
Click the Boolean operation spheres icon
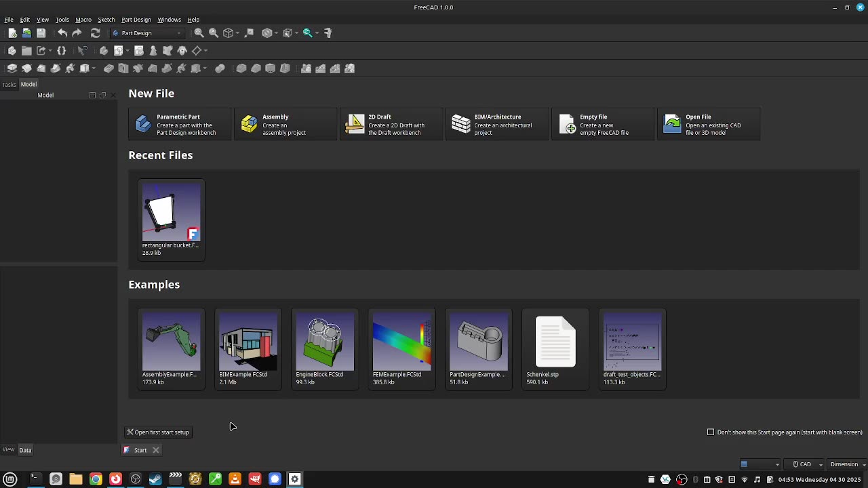click(x=220, y=68)
